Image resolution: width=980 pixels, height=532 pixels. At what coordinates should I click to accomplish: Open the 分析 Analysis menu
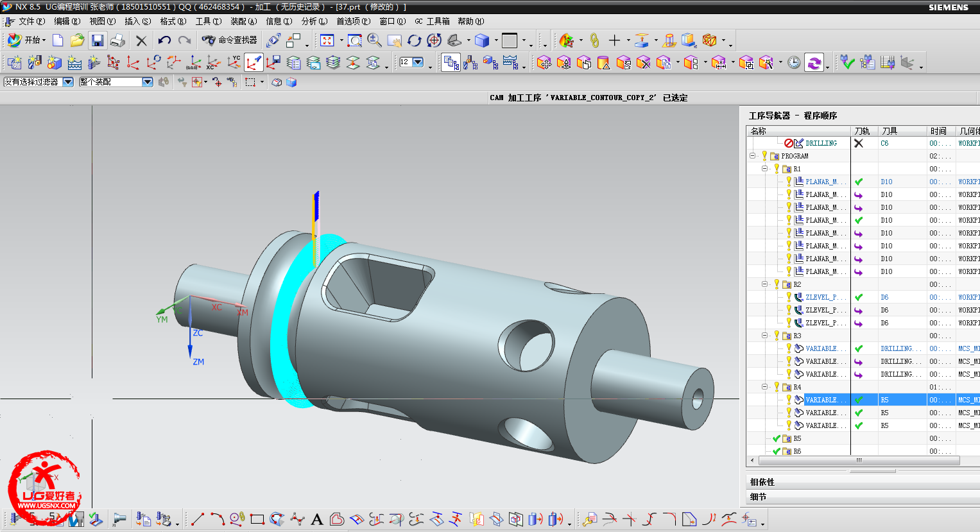[x=314, y=21]
